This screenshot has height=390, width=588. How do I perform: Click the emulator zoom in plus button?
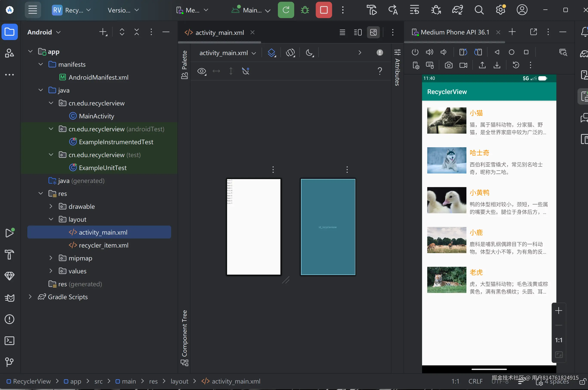click(558, 311)
